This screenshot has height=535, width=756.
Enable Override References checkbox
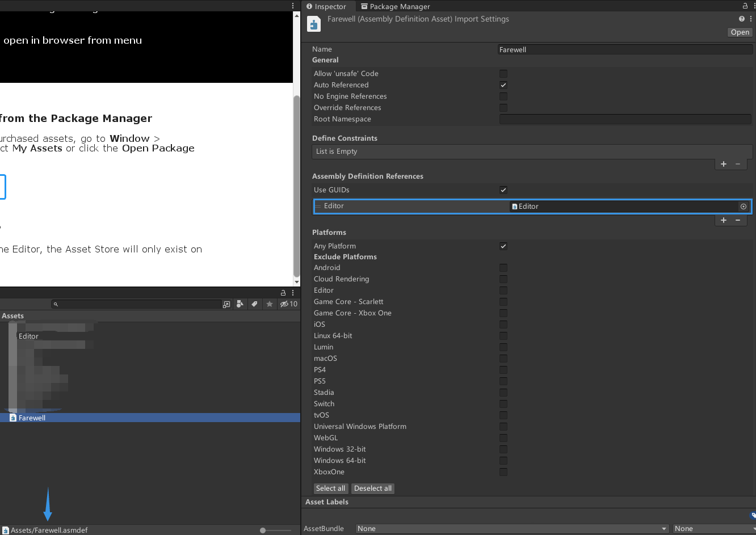point(503,108)
